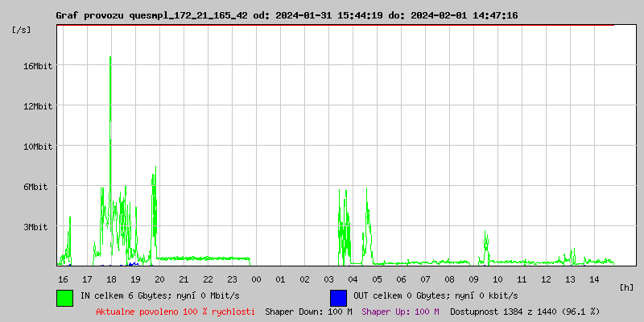Click the 'Shaper Down: 100 M' text

(x=308, y=312)
